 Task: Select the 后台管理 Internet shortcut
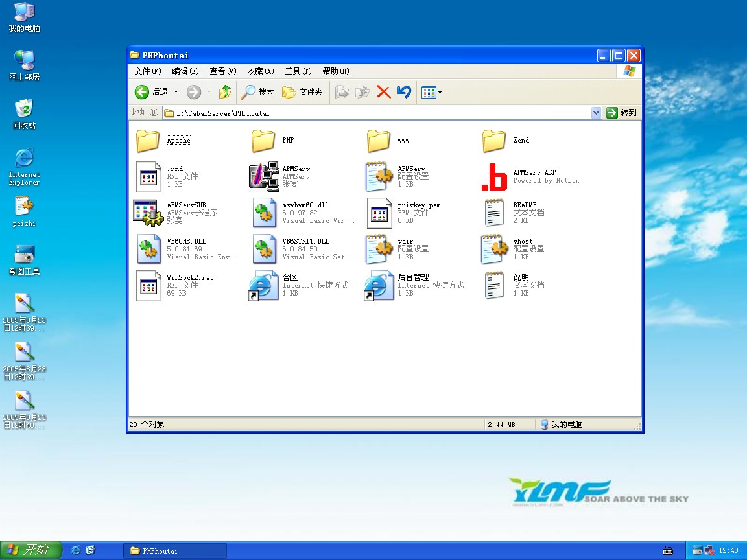click(x=379, y=285)
